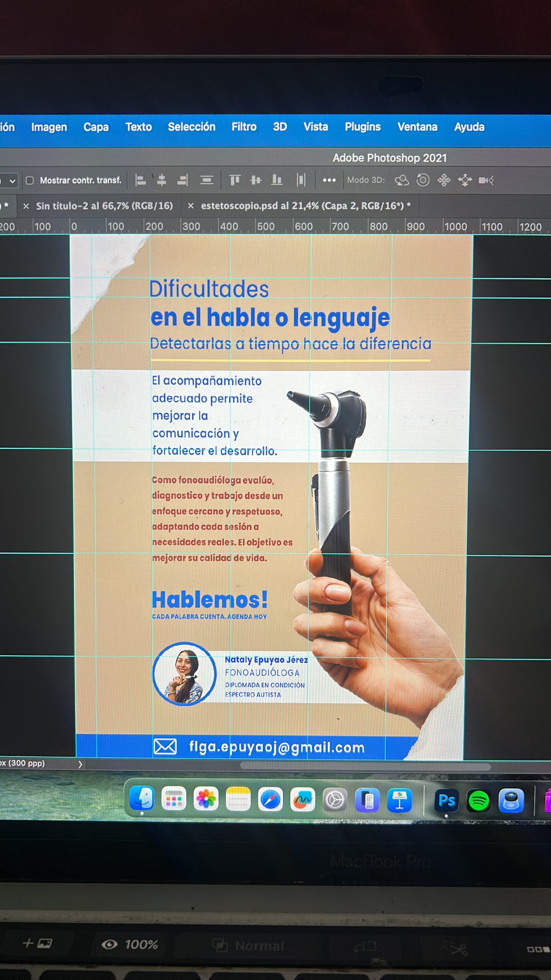Open Spotify from the Dock
This screenshot has height=980, width=551.
[x=478, y=800]
